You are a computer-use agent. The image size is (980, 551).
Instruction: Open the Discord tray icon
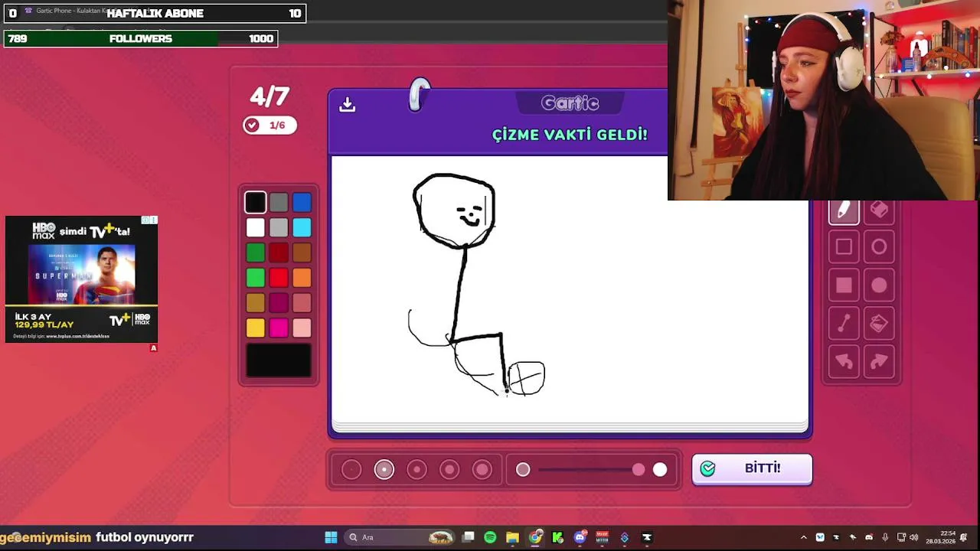[869, 537]
